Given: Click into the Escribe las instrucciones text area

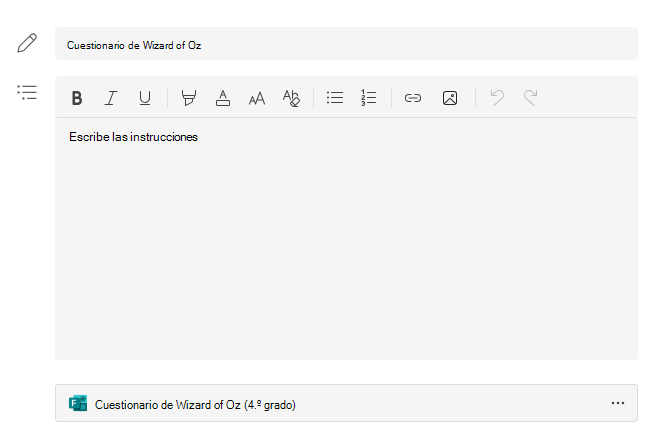Looking at the screenshot, I should tap(346, 239).
